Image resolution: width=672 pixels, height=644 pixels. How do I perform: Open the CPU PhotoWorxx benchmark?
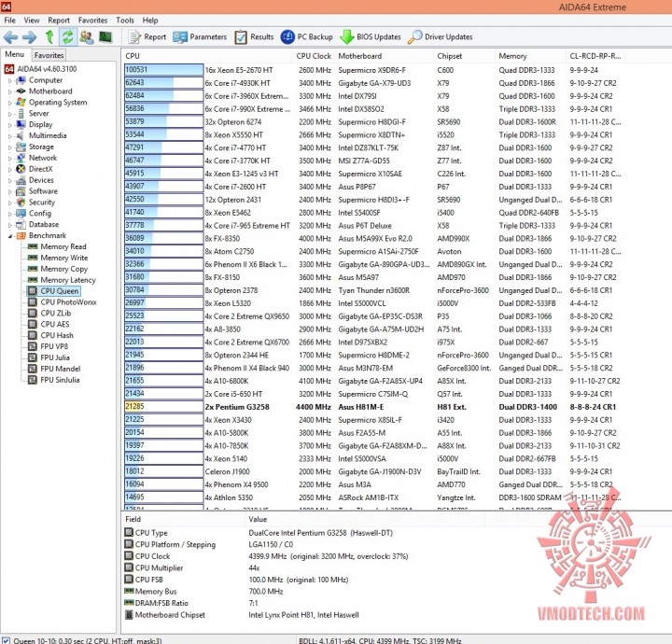(x=68, y=302)
